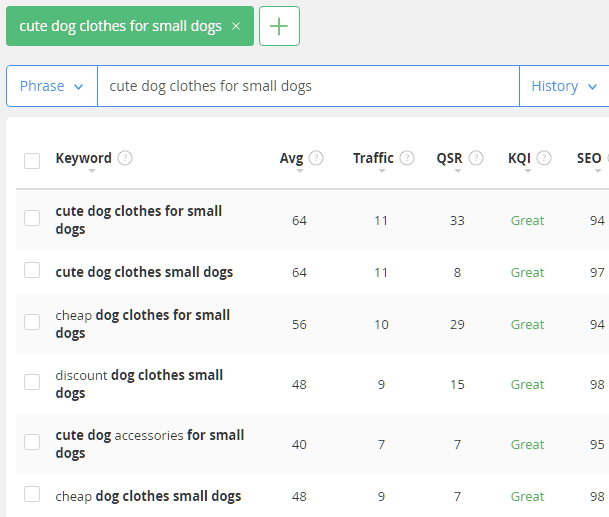The height and width of the screenshot is (517, 609).
Task: Focus the keyword search input field
Action: pyautogui.click(x=308, y=86)
